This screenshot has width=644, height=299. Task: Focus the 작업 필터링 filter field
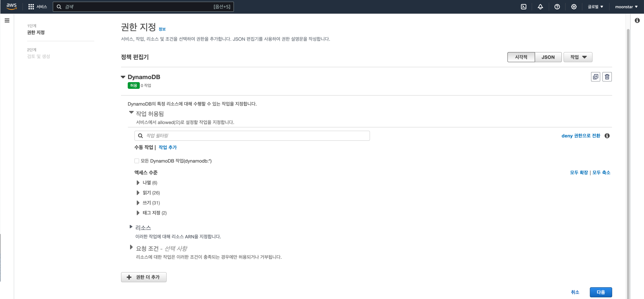(x=252, y=136)
